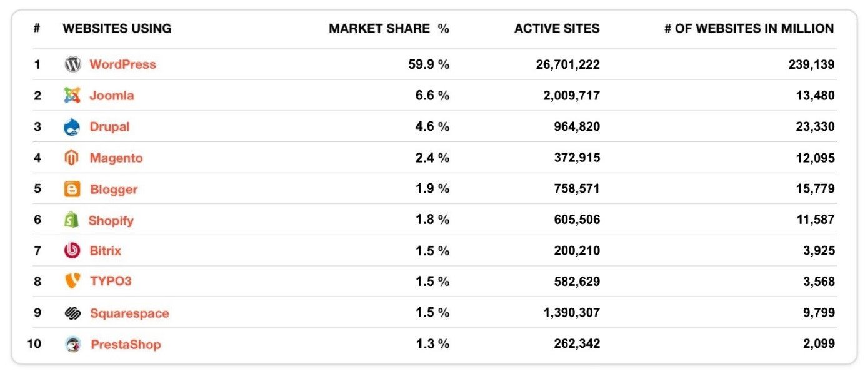
Task: Click the Joomla logo icon
Action: pyautogui.click(x=72, y=96)
